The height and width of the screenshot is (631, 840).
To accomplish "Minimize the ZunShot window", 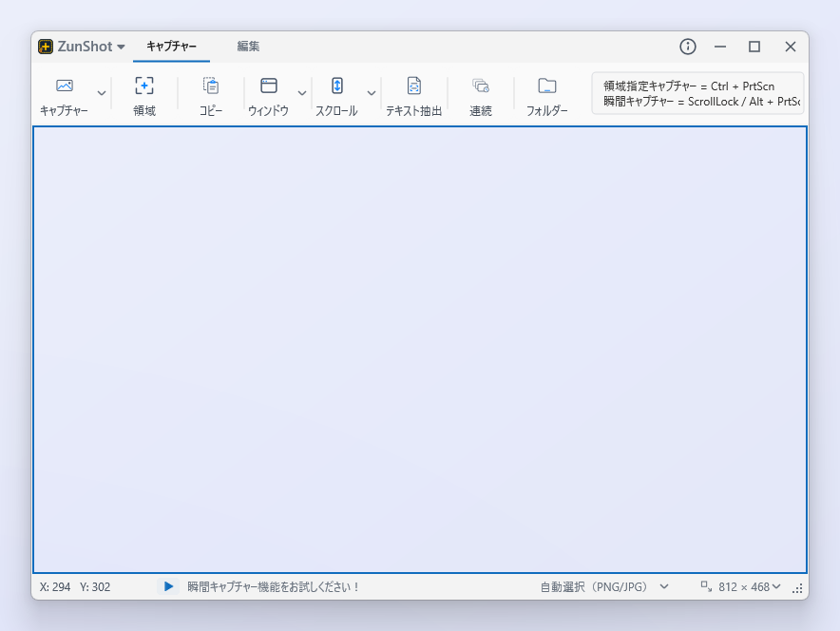I will tap(720, 47).
